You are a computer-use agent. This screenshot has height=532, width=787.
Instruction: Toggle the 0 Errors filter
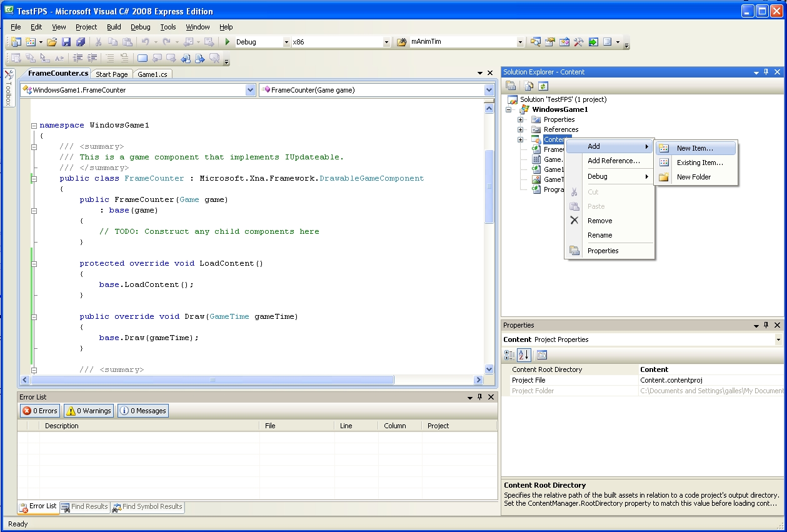click(x=40, y=411)
